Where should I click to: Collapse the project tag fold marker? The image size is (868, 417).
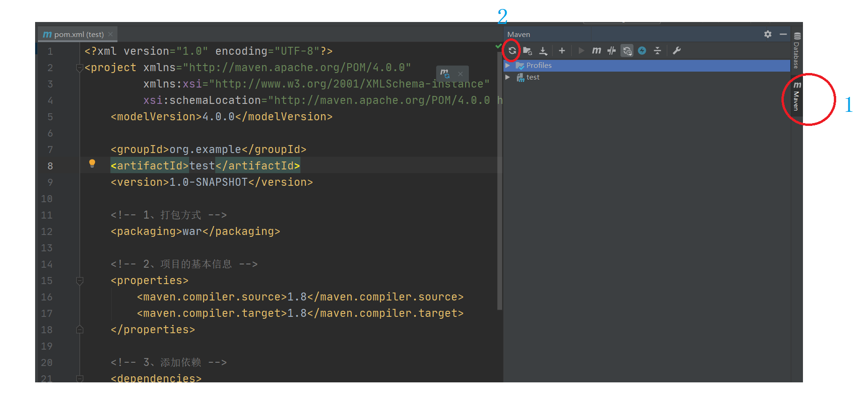coord(80,68)
